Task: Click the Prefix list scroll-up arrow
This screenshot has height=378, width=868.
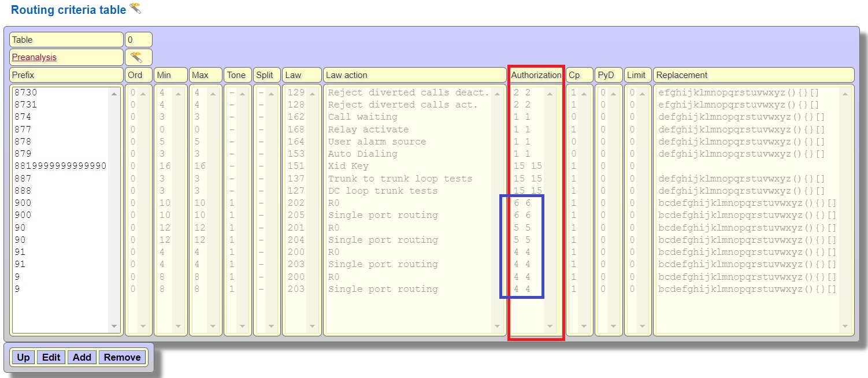Action: 114,94
